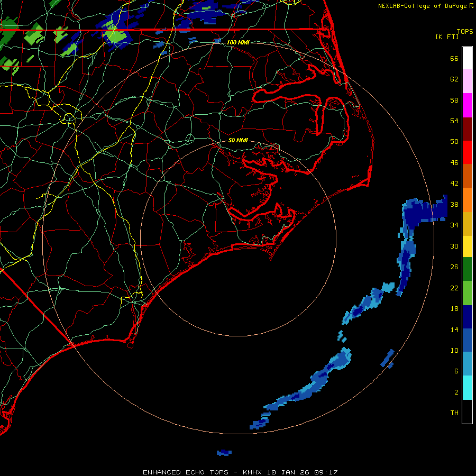Click the 18 legend value
This screenshot has height=476, width=476.
point(454,309)
